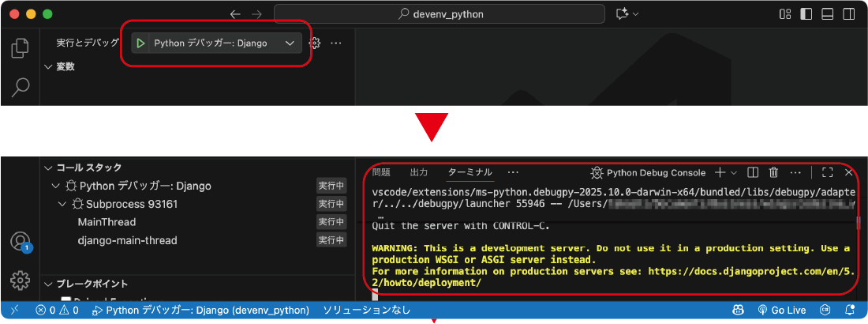Maximize the terminal panel size

pos(828,172)
